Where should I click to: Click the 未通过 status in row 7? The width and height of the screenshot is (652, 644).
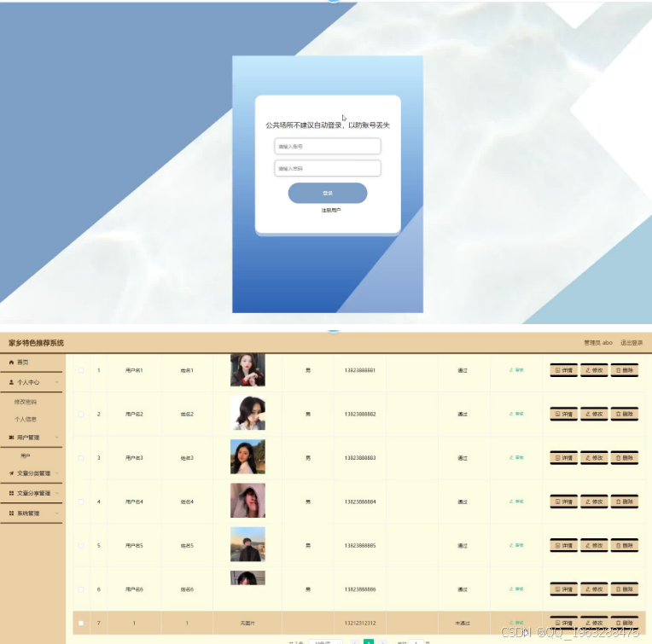pos(463,624)
